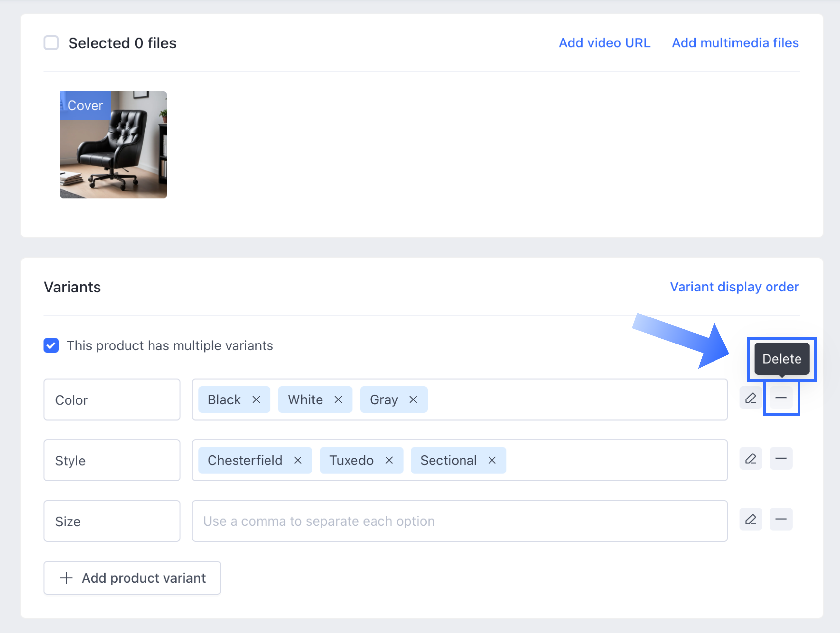
Task: Click the edit pencil icon for Size variant
Action: (x=750, y=519)
